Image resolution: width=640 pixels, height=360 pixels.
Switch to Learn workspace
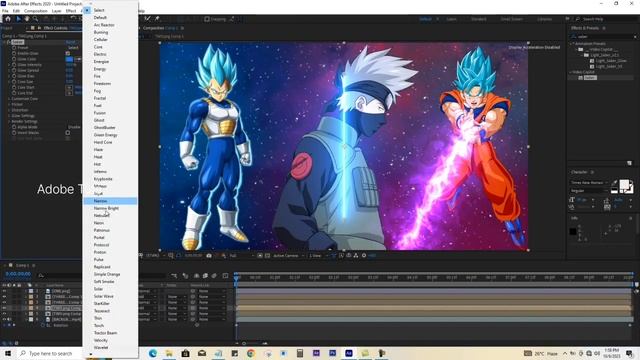(x=451, y=19)
